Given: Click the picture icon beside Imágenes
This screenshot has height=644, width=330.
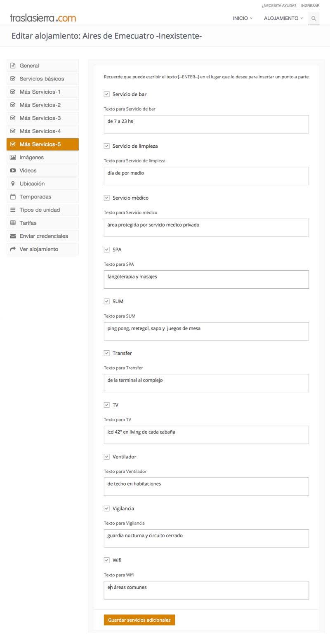Looking at the screenshot, I should [x=13, y=157].
